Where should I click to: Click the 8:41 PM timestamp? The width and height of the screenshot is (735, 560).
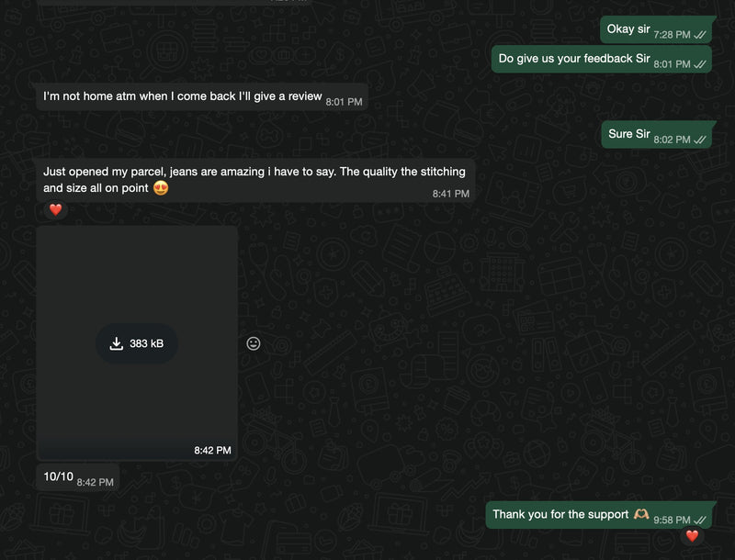pos(450,194)
